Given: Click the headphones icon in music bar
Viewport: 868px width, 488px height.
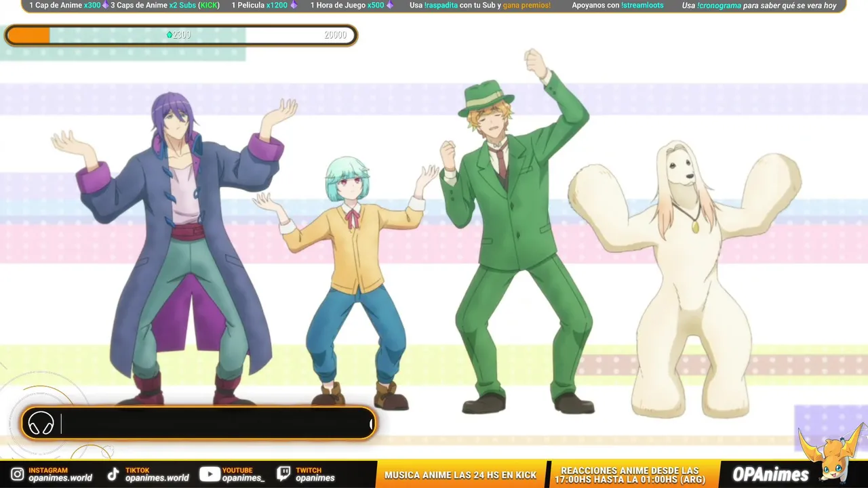Looking at the screenshot, I should click(x=41, y=424).
